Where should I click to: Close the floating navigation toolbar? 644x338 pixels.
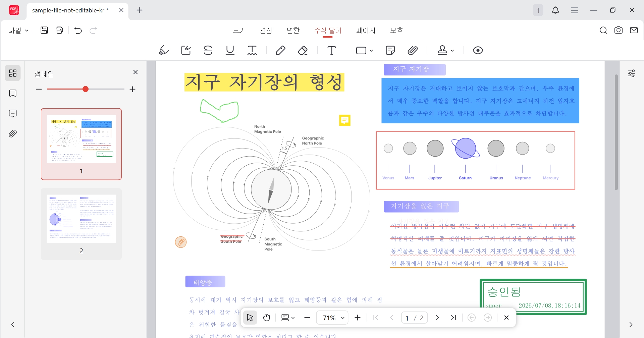(x=506, y=318)
